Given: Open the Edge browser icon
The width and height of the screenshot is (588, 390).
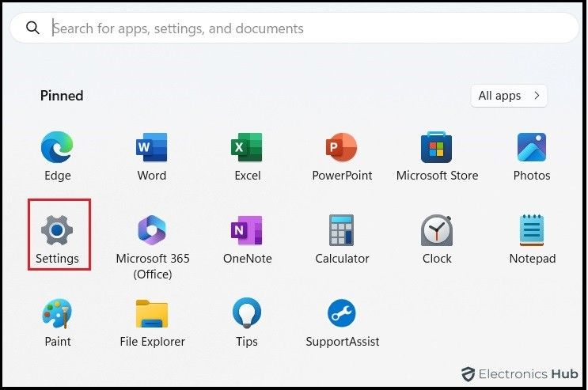Looking at the screenshot, I should coord(57,147).
